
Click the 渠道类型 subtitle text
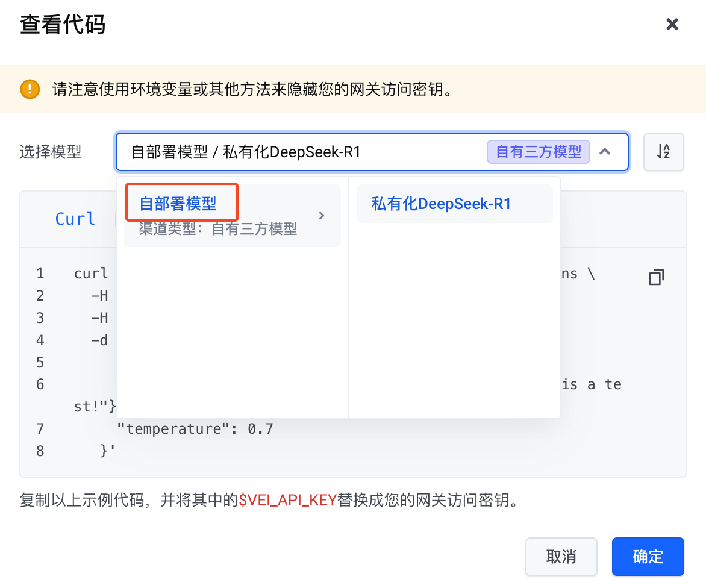click(218, 229)
